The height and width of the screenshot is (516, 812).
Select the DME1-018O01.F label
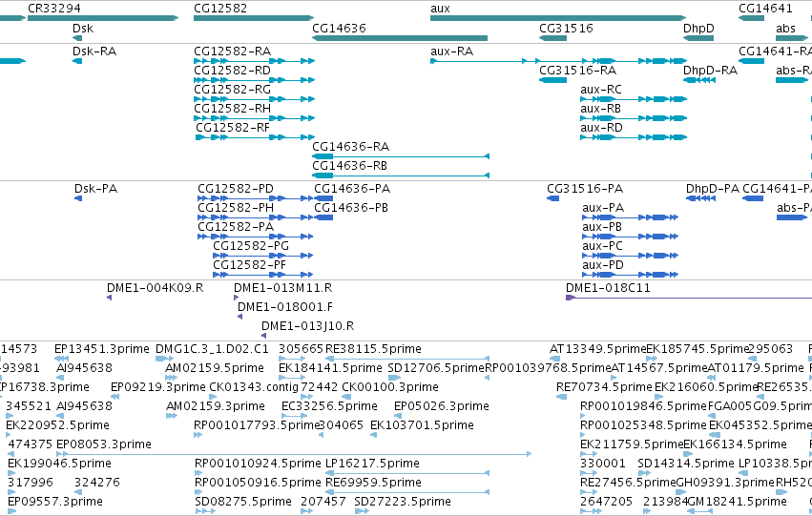pos(285,307)
